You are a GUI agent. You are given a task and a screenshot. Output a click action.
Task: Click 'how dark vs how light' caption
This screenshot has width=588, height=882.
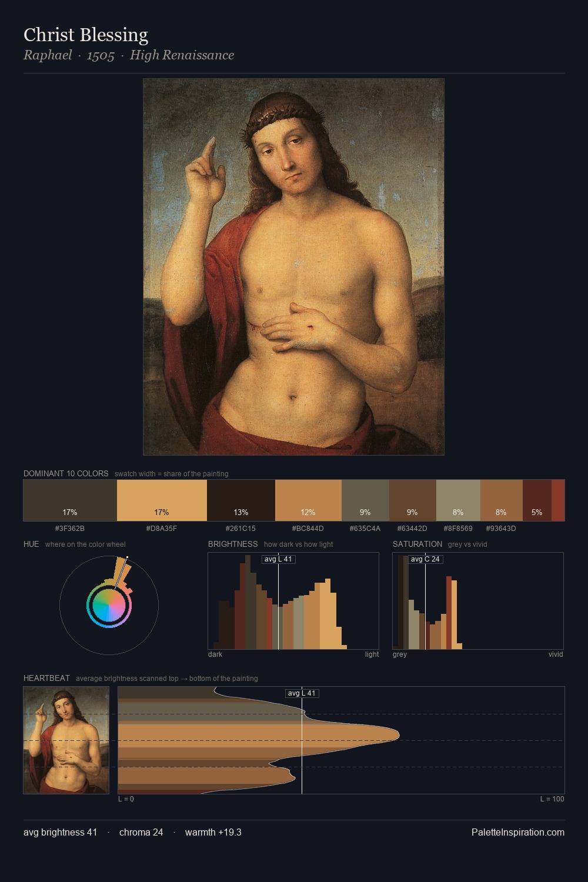coord(299,544)
